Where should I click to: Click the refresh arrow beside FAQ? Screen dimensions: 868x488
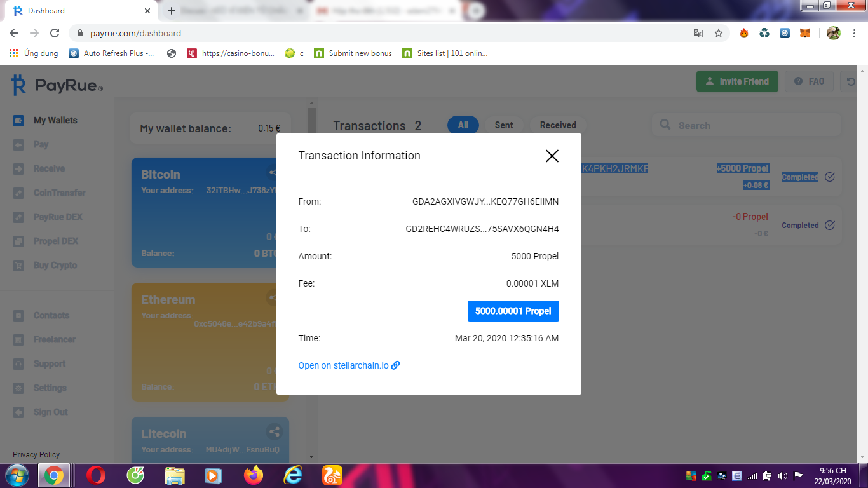pyautogui.click(x=851, y=81)
